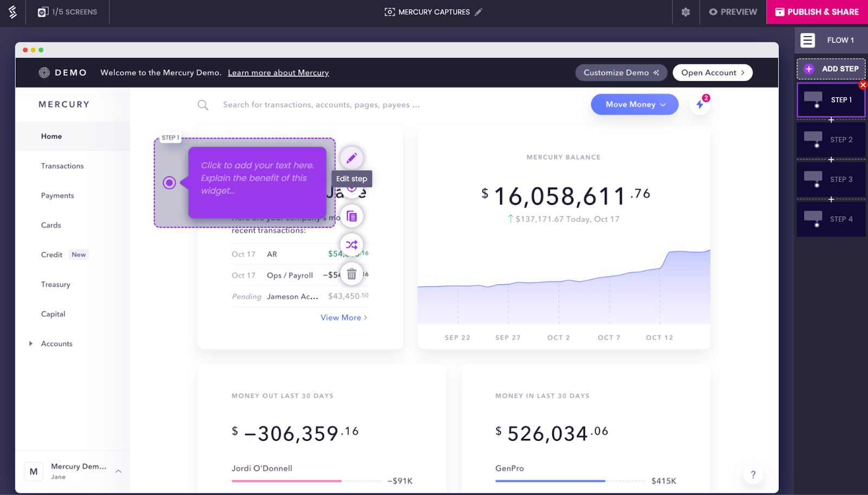Click Open Account
This screenshot has height=495, width=868.
point(712,73)
